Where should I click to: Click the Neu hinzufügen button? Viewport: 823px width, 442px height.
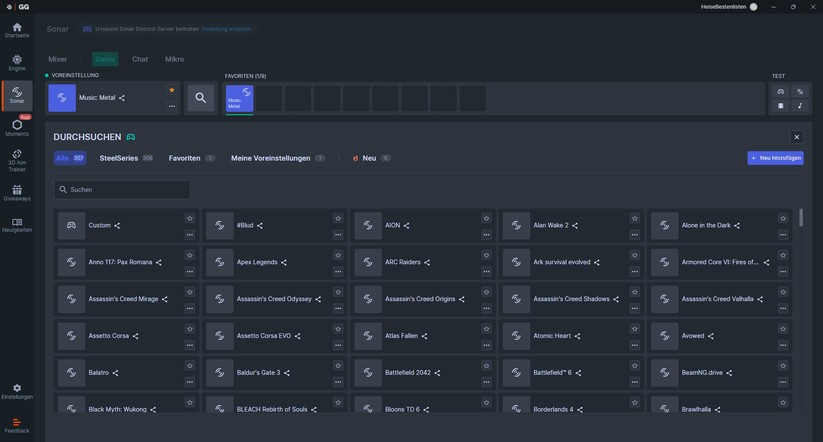(x=775, y=158)
